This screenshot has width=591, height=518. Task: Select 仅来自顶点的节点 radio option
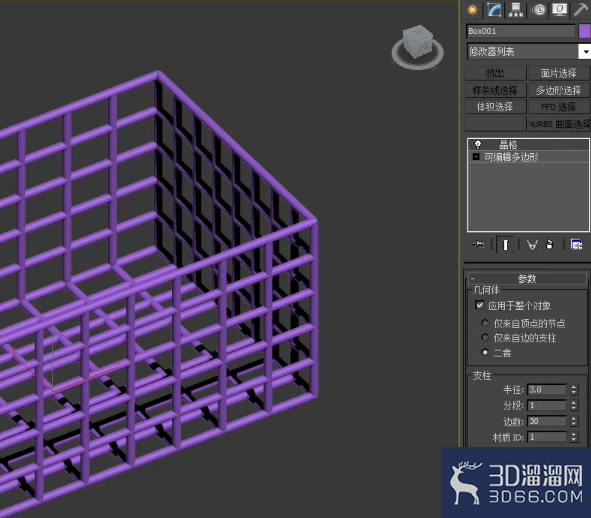(485, 323)
